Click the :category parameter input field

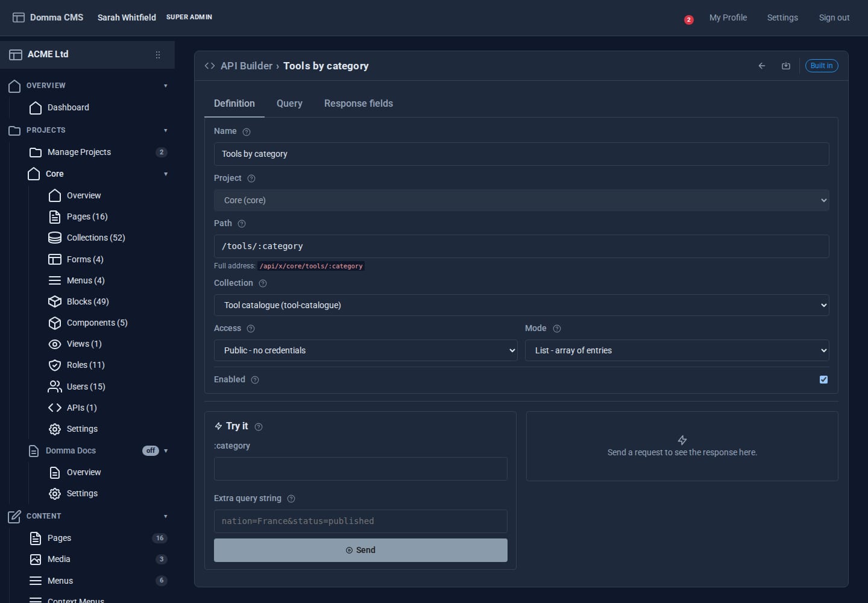click(360, 469)
